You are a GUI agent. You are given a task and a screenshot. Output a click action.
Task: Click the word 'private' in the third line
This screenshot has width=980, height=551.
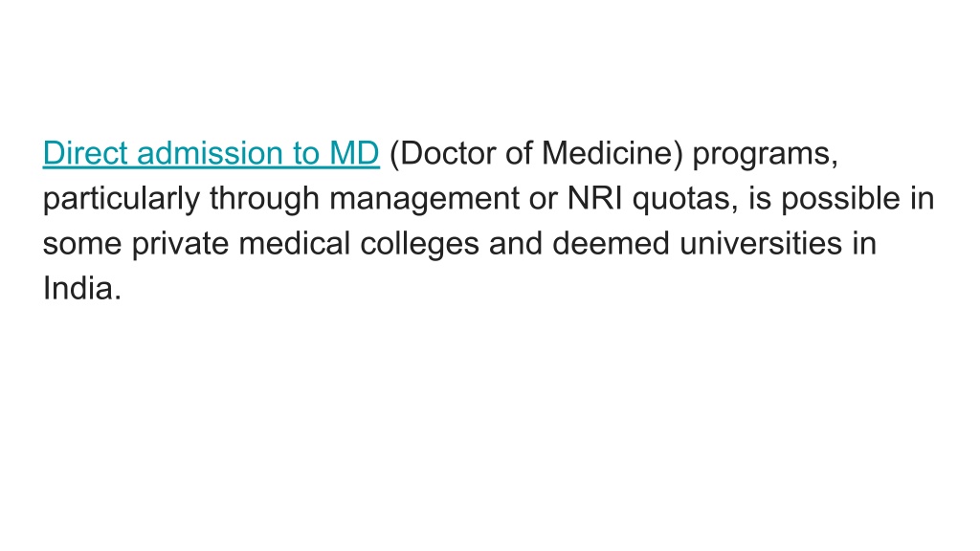tap(180, 244)
